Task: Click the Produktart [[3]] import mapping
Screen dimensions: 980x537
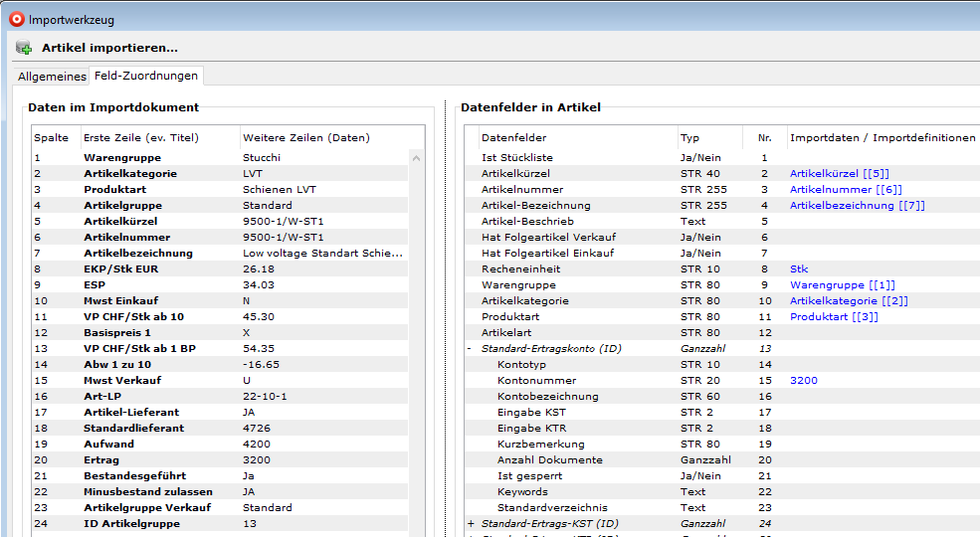Action: click(x=834, y=317)
